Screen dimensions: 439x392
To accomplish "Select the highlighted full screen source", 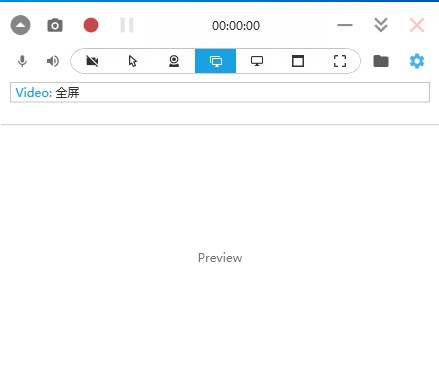I will (x=215, y=61).
